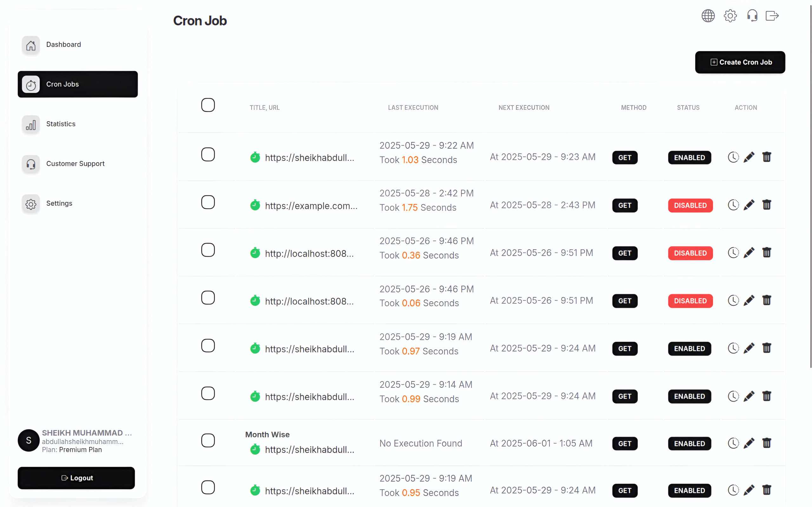812x507 pixels.
Task: Check the https://example.com row checkbox
Action: tap(208, 202)
